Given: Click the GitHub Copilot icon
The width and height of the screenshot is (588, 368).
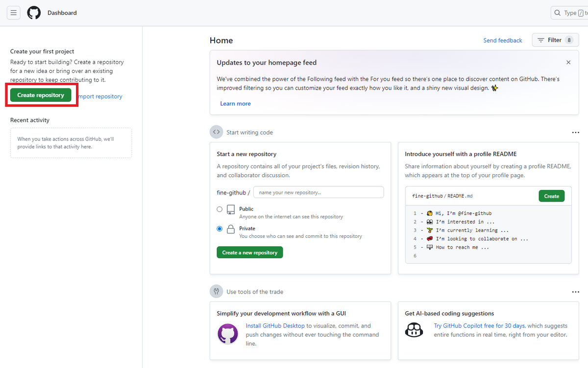Looking at the screenshot, I should (x=414, y=329).
